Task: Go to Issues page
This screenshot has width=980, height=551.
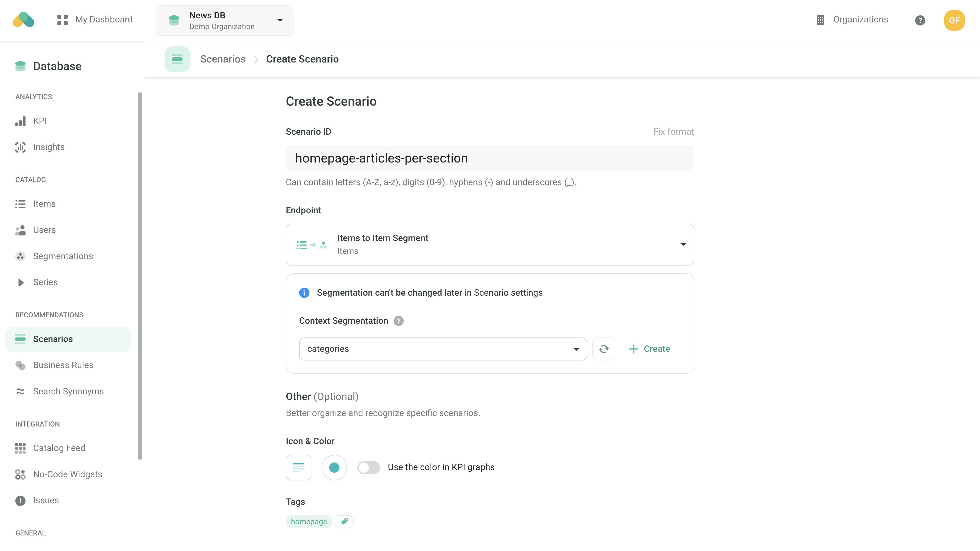Action: pyautogui.click(x=68, y=500)
